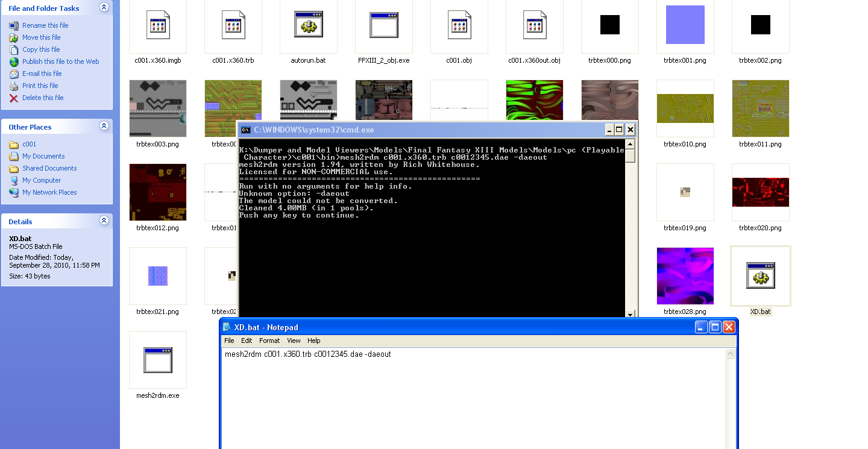Screen dimensions: 868x449
Task: Open the Format menu in Notepad
Action: pyautogui.click(x=269, y=341)
